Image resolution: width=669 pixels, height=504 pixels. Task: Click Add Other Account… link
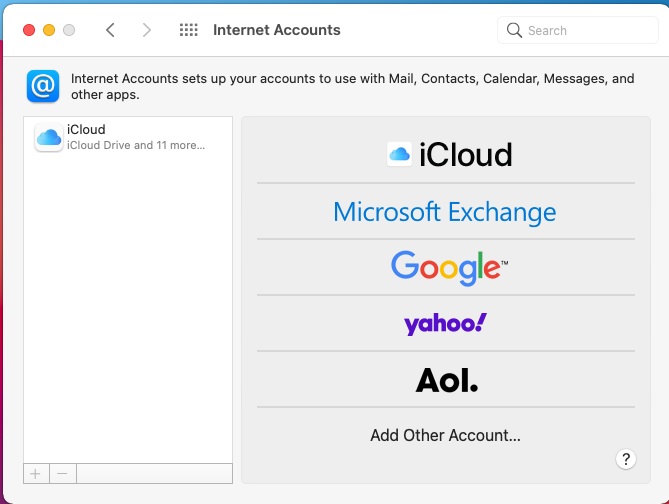click(446, 435)
